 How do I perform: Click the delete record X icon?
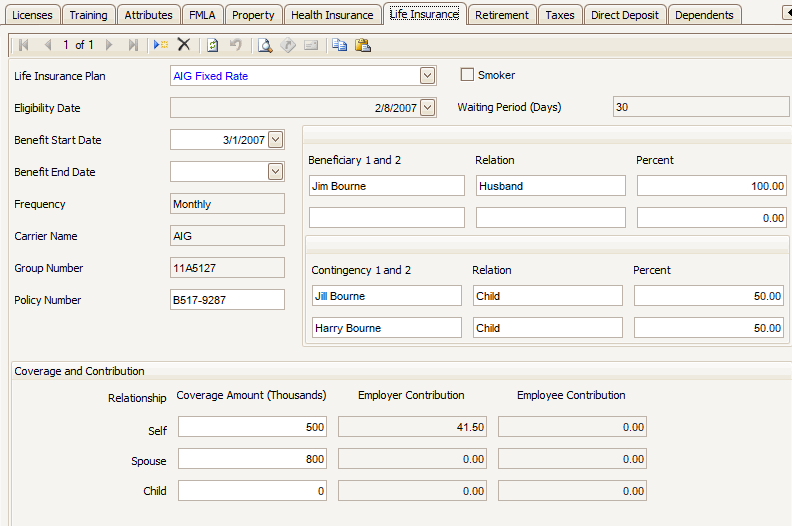click(x=184, y=45)
